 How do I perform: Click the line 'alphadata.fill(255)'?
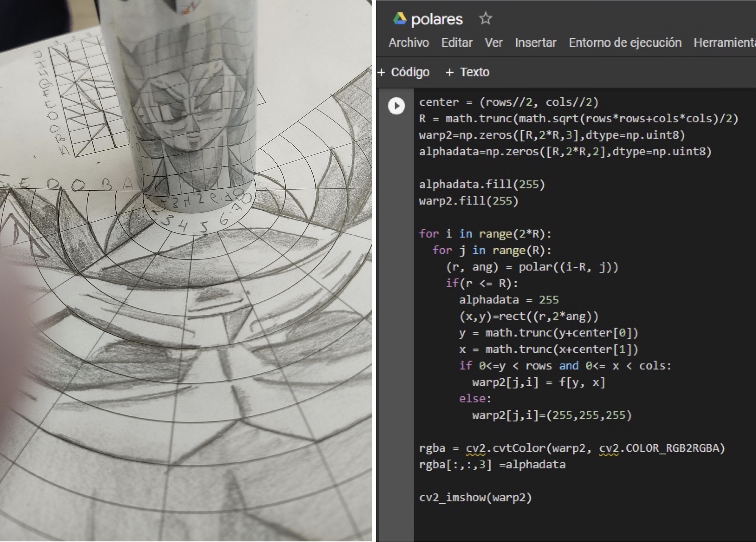pos(482,184)
